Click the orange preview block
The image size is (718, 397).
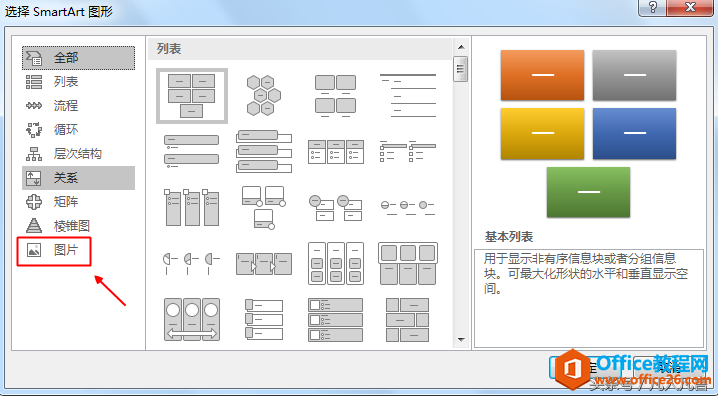click(542, 75)
